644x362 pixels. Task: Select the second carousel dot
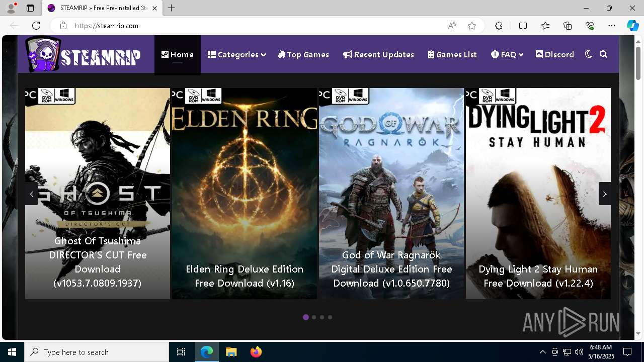click(x=314, y=317)
